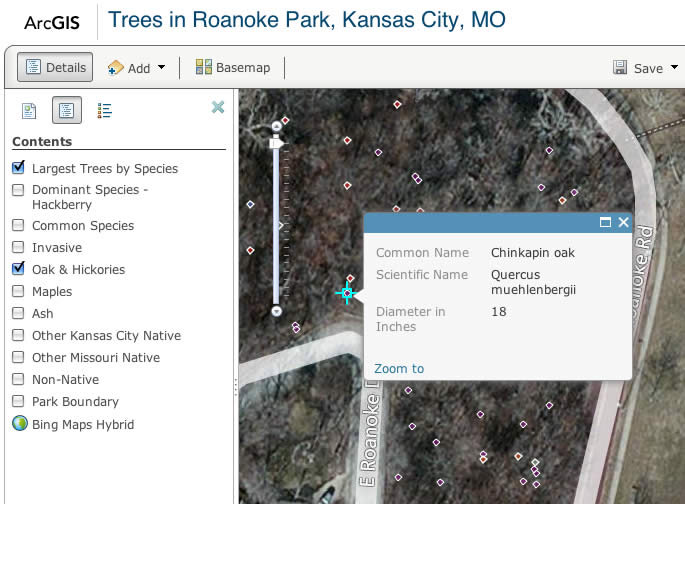
Task: Enable the Maples layer checkbox
Action: coord(19,291)
